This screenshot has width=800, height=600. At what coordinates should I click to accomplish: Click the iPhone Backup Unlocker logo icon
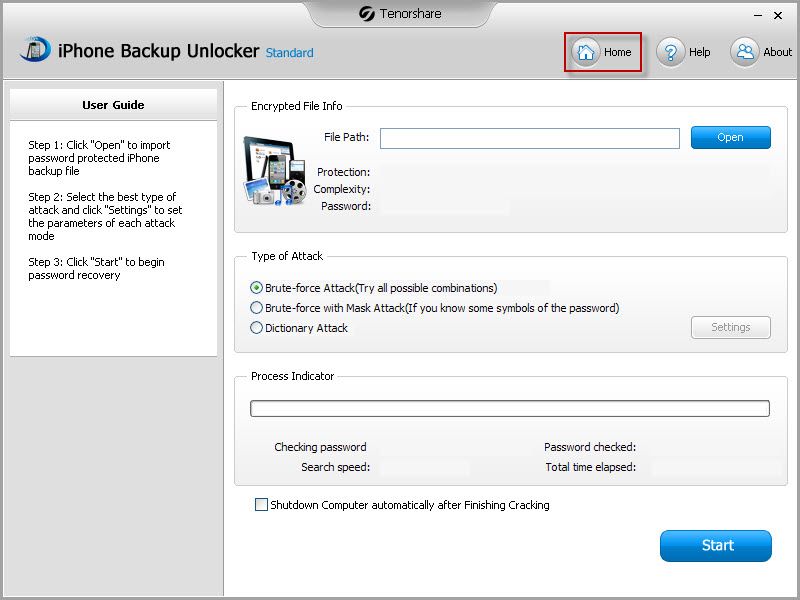(x=37, y=50)
